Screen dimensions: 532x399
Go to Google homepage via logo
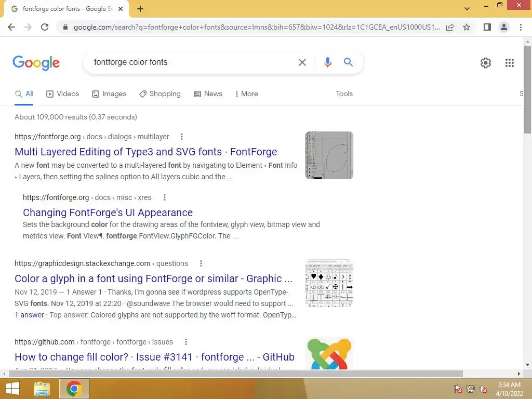(36, 63)
